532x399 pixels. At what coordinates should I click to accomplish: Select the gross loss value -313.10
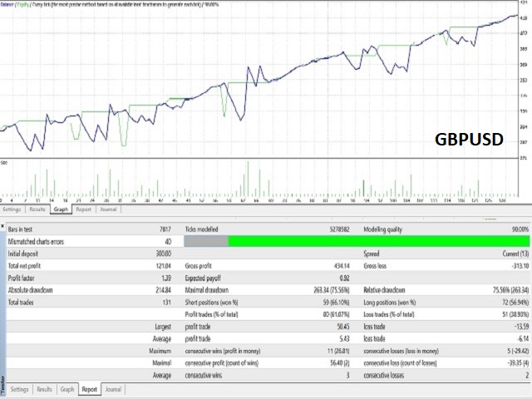coord(520,266)
